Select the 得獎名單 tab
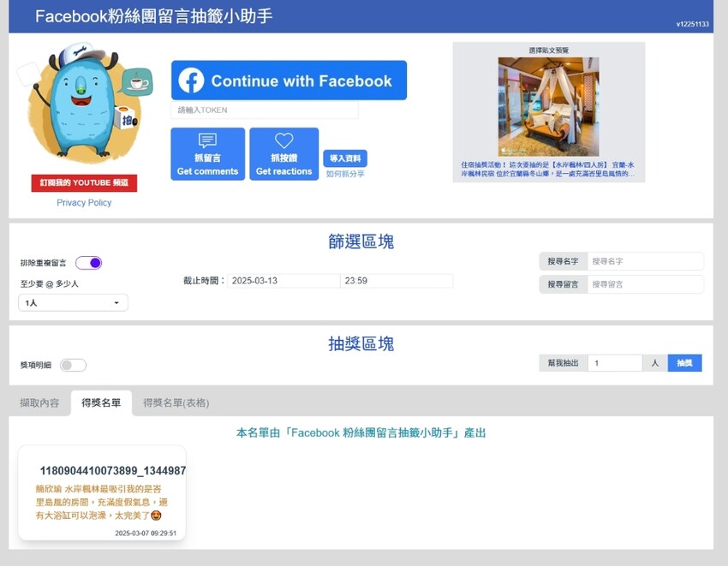728x566 pixels. 101,402
